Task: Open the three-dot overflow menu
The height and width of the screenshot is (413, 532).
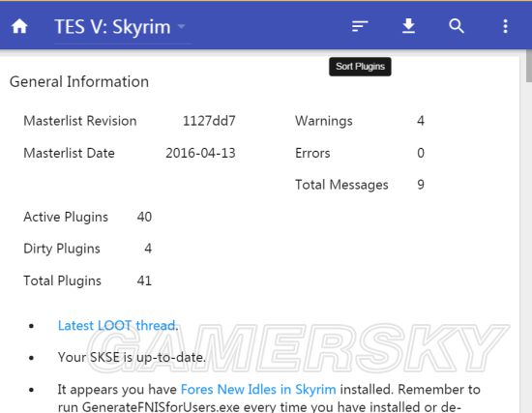Action: pyautogui.click(x=505, y=26)
